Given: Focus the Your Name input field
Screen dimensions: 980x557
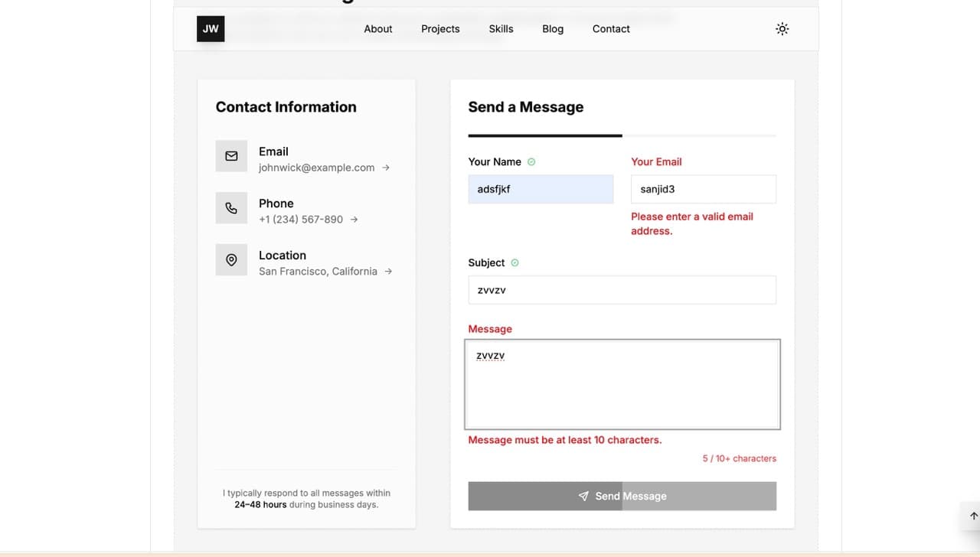Looking at the screenshot, I should tap(541, 189).
